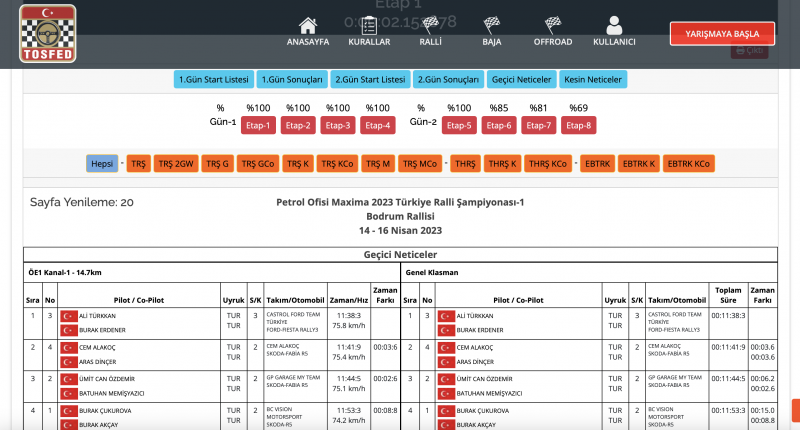Click Cem Alakoç's flag in ÖE1 table
800x430 pixels.
click(x=69, y=348)
